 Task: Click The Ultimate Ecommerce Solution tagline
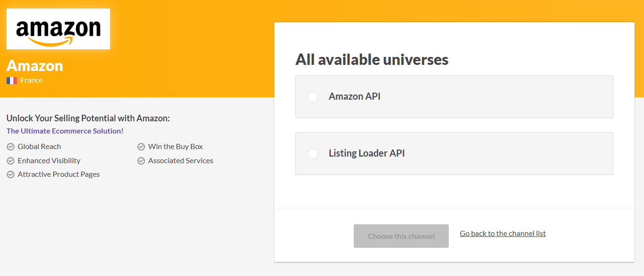(x=64, y=131)
